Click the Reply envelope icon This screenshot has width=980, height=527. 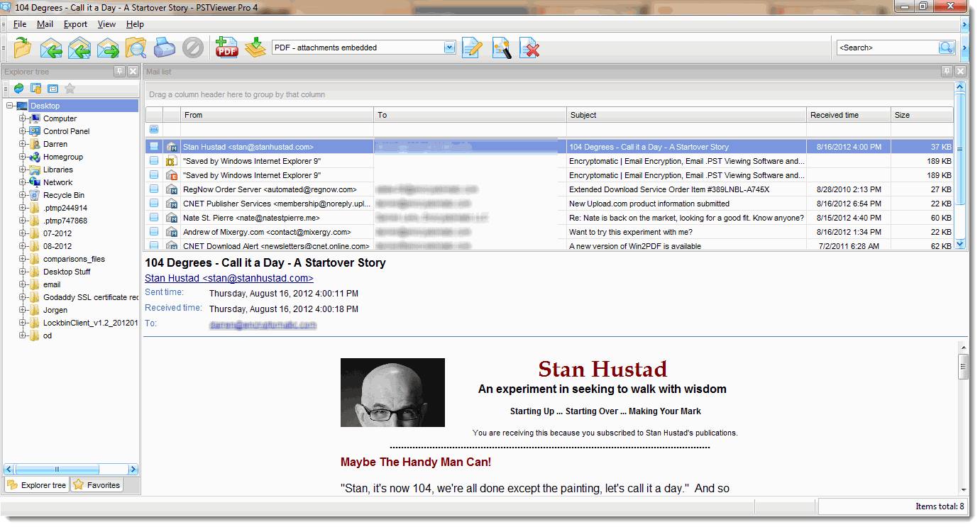(x=51, y=48)
